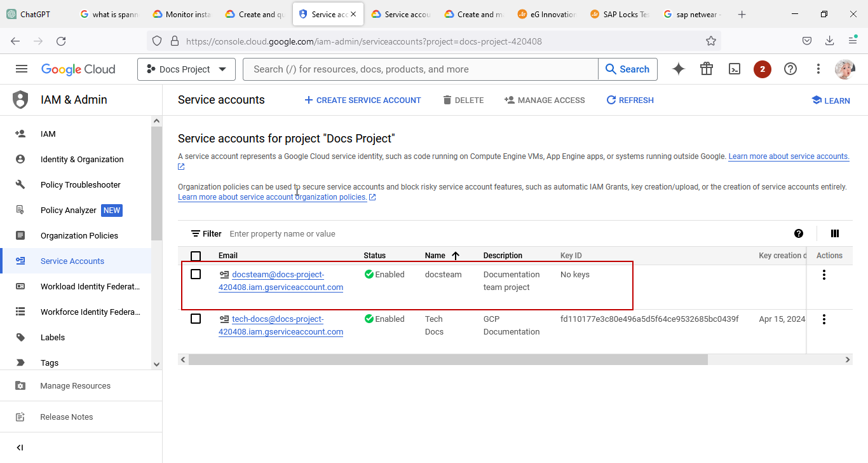Open the Docs Project selector dropdown
The image size is (868, 463).
[x=186, y=69]
